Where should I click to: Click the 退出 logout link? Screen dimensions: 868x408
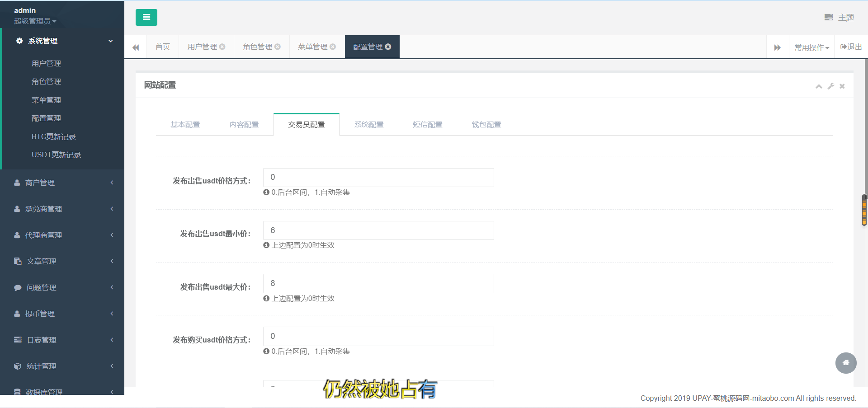(851, 47)
